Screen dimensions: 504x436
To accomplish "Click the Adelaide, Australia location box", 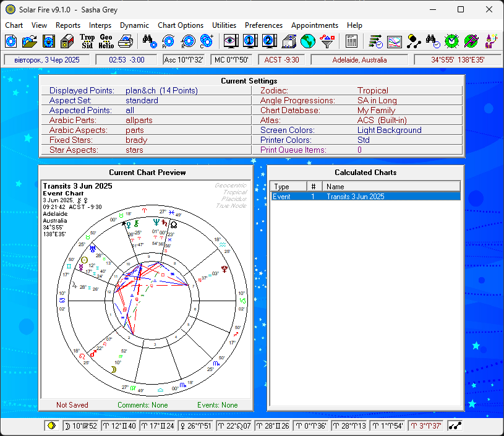I will (x=359, y=60).
